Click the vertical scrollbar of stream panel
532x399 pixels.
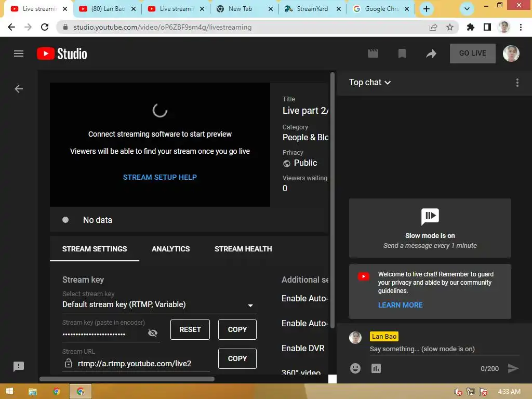pos(332,200)
